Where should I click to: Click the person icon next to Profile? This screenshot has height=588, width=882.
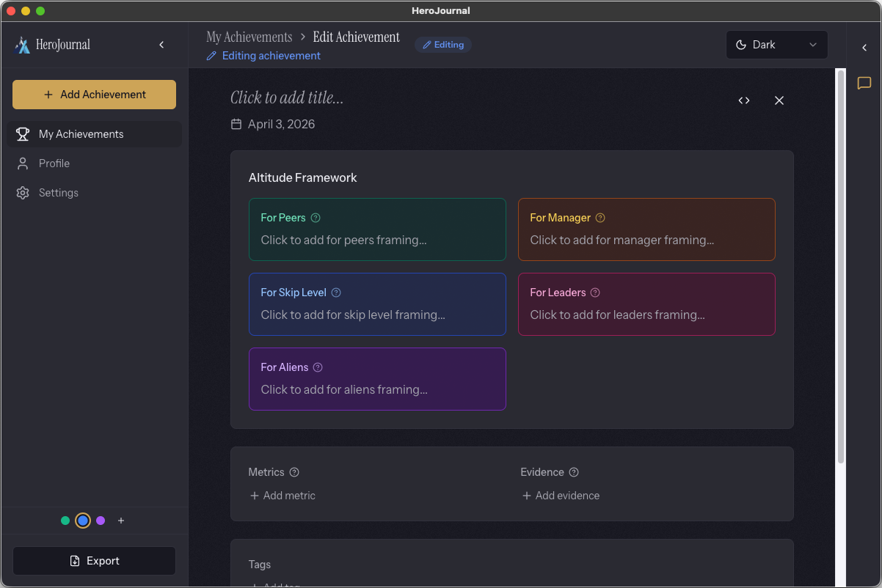(22, 163)
